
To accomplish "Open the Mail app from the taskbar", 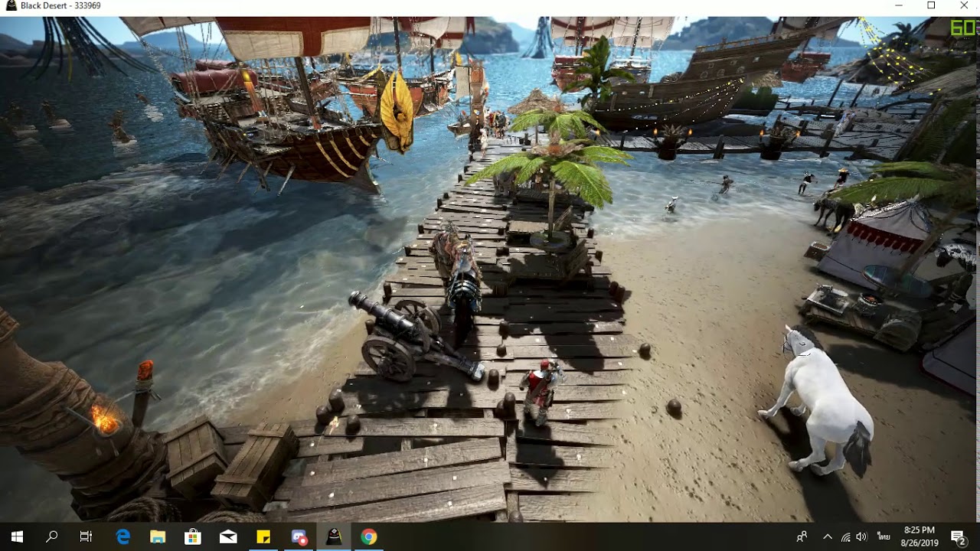I will [228, 536].
